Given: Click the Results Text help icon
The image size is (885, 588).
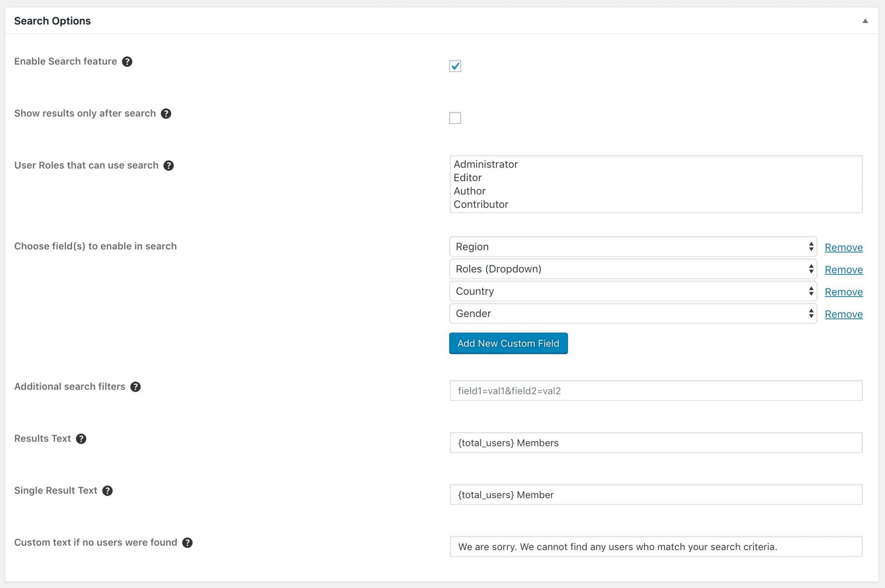Looking at the screenshot, I should tap(81, 439).
